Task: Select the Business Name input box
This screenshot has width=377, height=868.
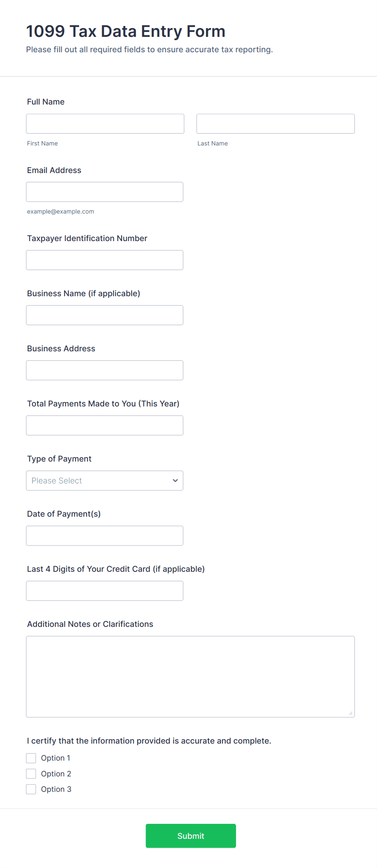Action: [105, 315]
